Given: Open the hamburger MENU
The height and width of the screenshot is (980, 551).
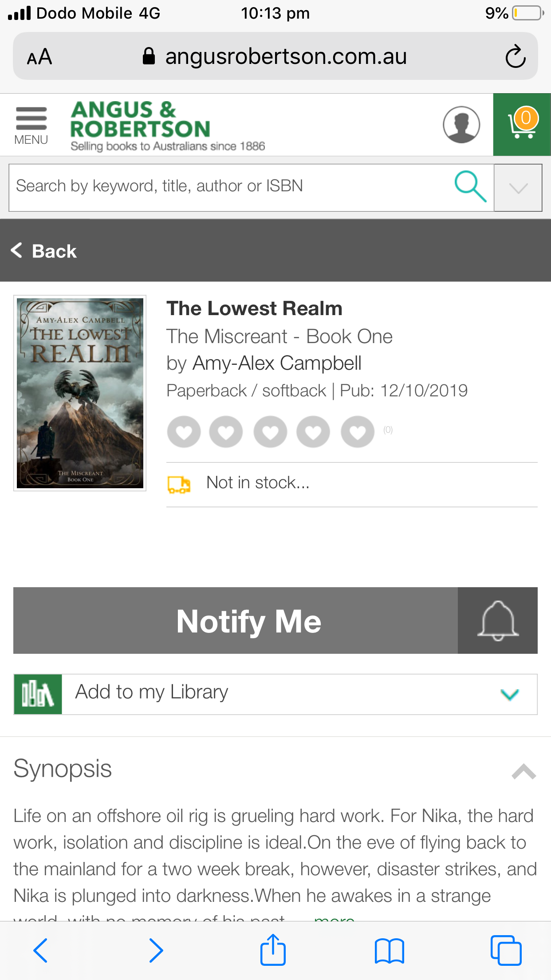Looking at the screenshot, I should (x=31, y=125).
